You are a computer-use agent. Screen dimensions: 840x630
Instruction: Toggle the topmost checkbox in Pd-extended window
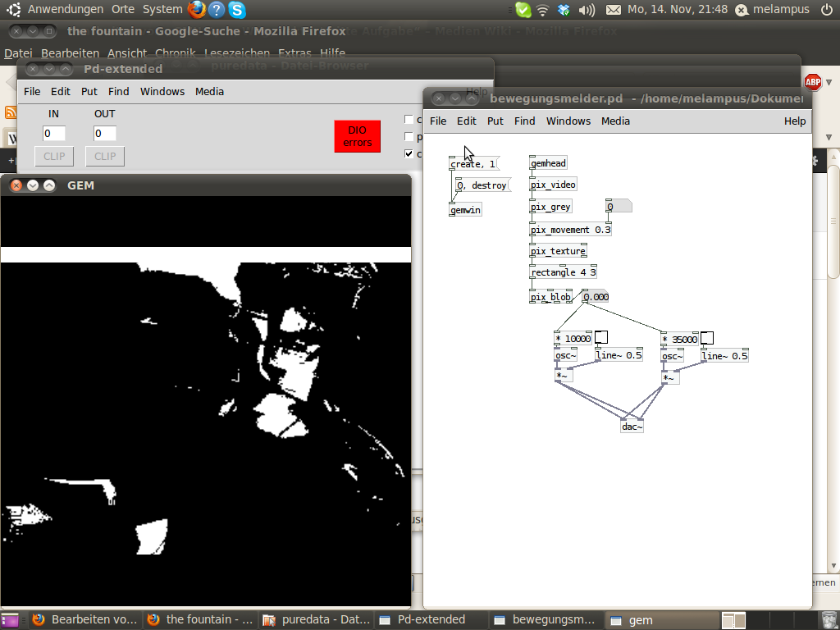(x=409, y=119)
